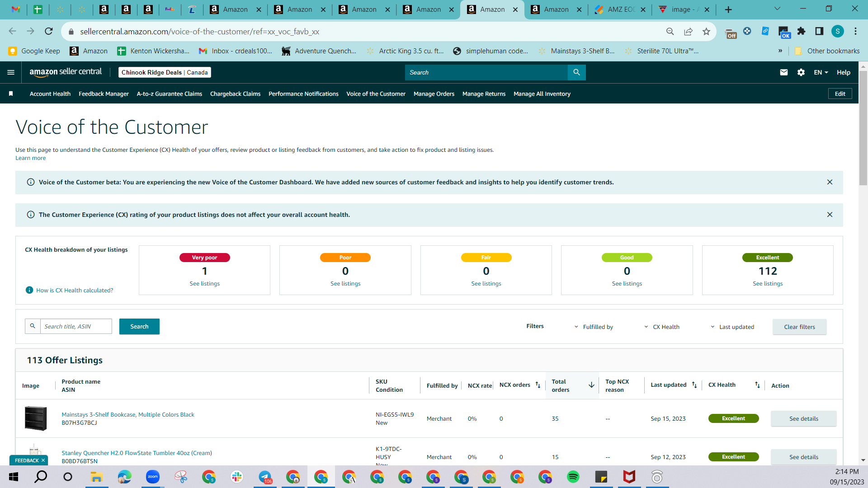
Task: Go back using browser back arrow
Action: pos(12,31)
